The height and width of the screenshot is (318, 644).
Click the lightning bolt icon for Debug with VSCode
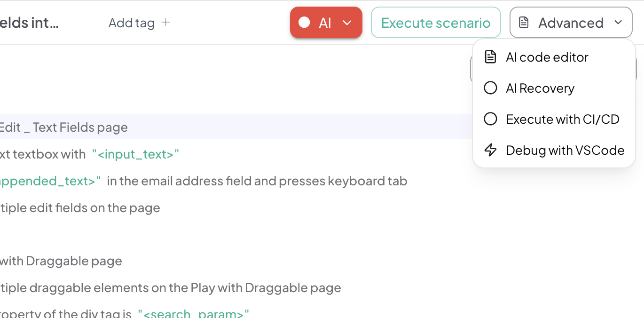pyautogui.click(x=490, y=150)
